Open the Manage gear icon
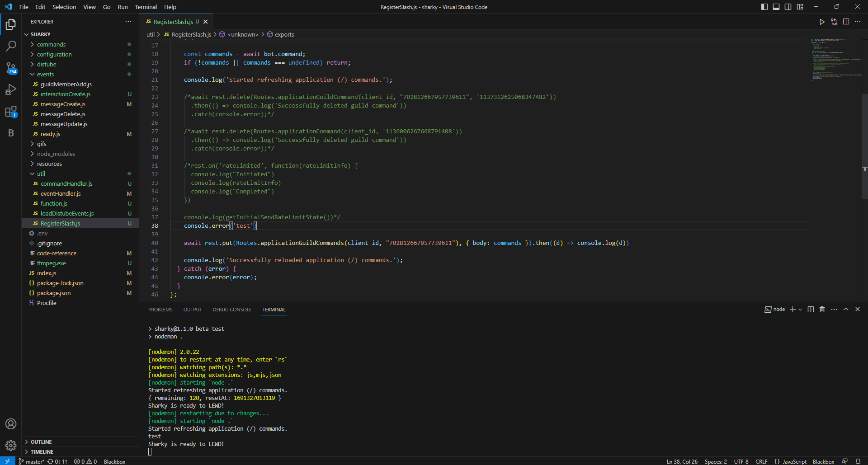 pyautogui.click(x=11, y=446)
